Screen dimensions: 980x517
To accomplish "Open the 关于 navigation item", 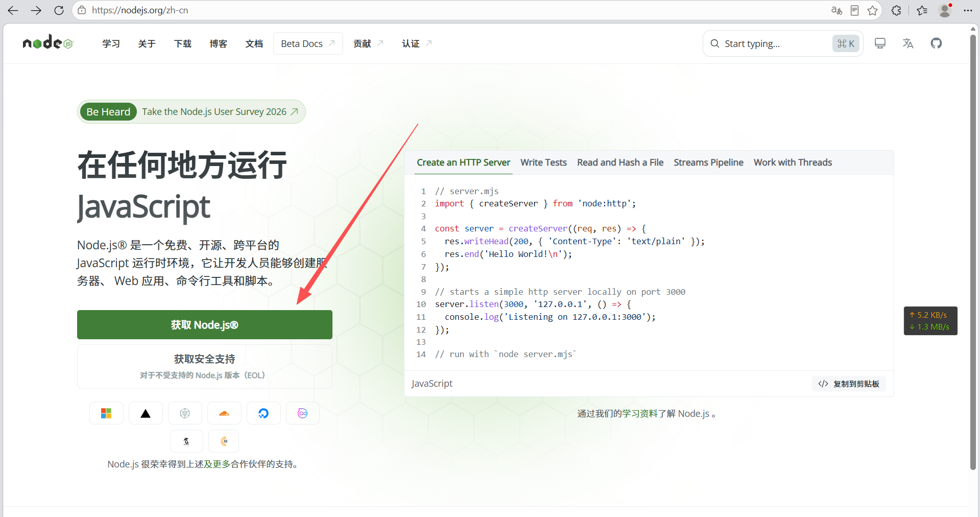I will pos(147,44).
